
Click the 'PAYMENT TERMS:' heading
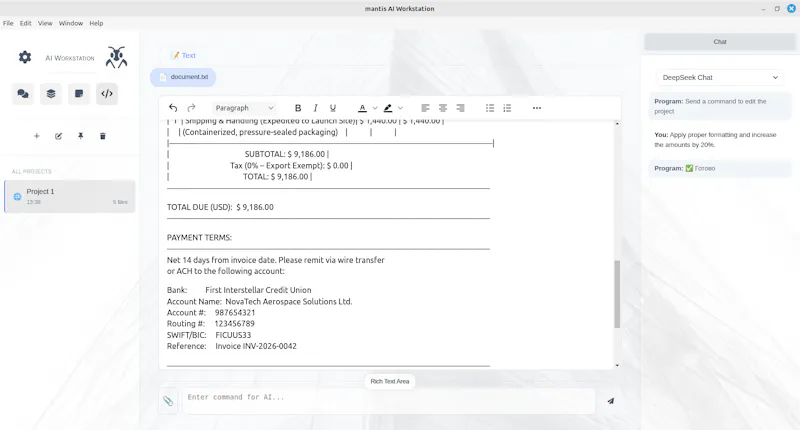click(x=199, y=237)
